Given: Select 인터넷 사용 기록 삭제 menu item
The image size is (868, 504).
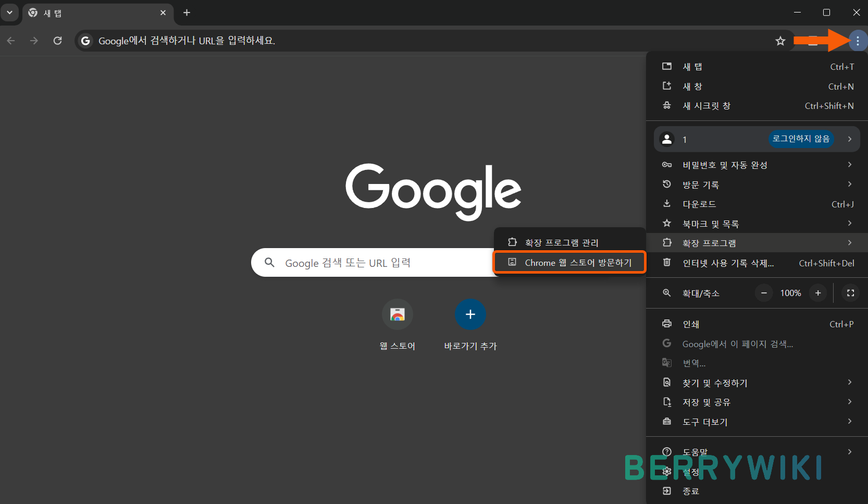Looking at the screenshot, I should (x=757, y=263).
